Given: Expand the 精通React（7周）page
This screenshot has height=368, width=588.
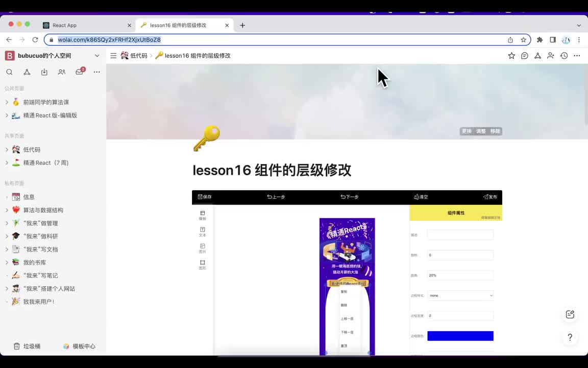Looking at the screenshot, I should [7, 163].
